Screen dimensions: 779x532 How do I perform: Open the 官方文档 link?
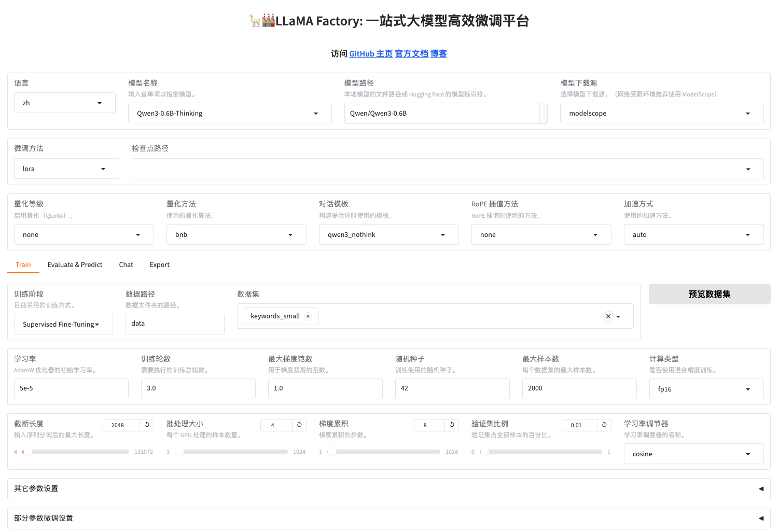412,53
